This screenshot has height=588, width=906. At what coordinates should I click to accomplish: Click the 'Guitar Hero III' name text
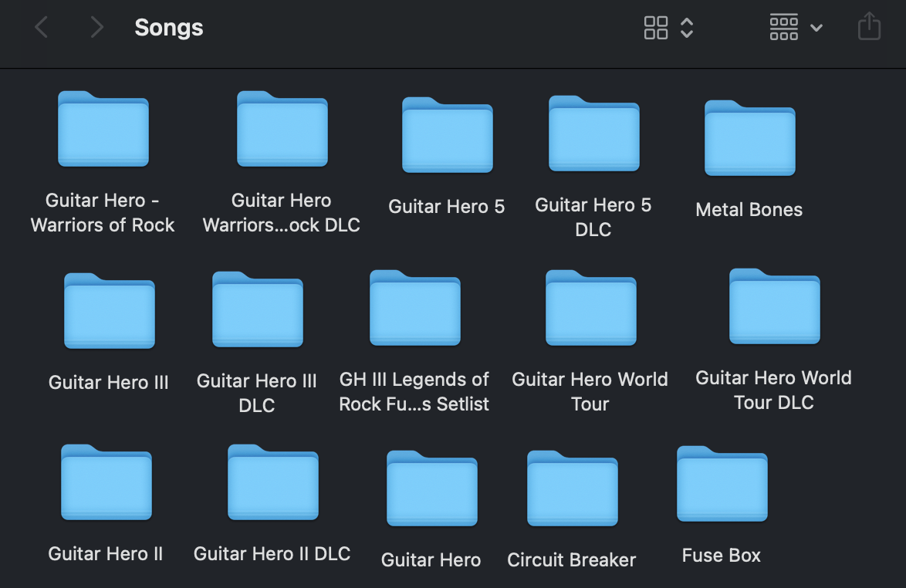tap(109, 382)
